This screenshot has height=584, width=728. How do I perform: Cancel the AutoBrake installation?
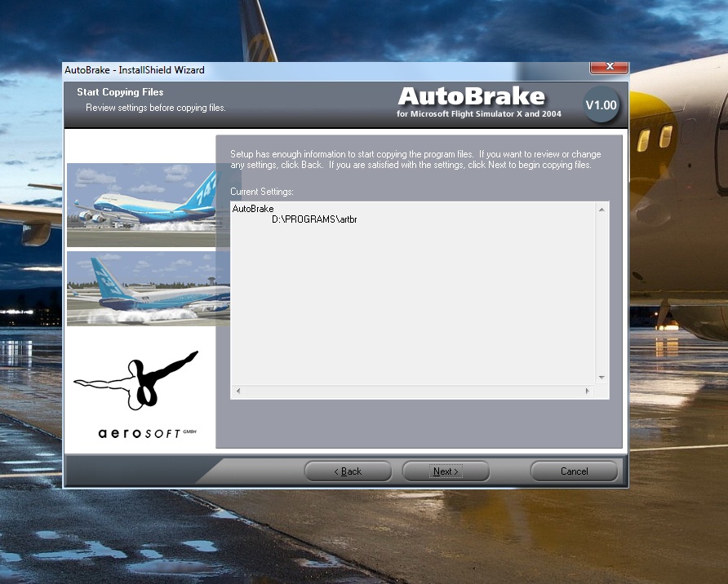(x=574, y=471)
